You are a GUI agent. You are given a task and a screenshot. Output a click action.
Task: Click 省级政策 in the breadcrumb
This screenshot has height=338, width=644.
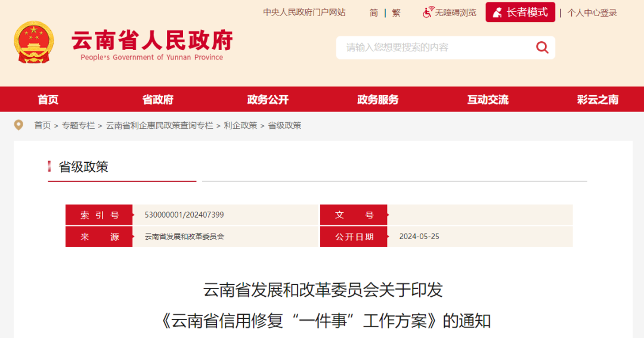(x=284, y=126)
